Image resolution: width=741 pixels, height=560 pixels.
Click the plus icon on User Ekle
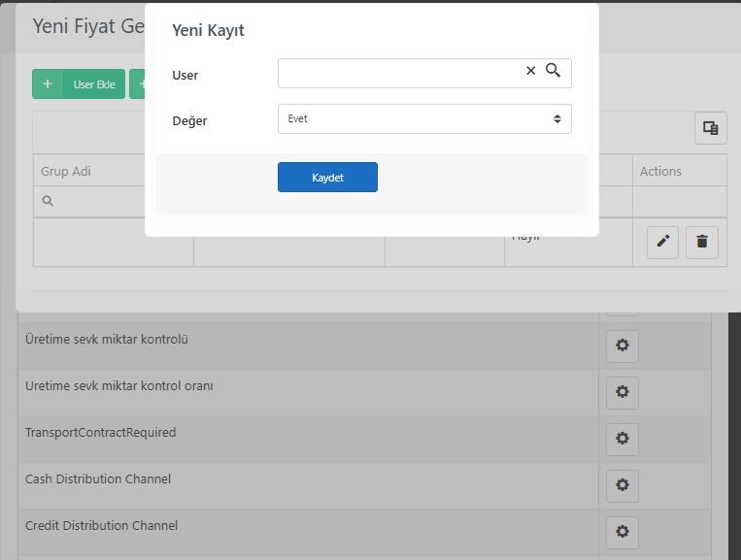(x=48, y=84)
